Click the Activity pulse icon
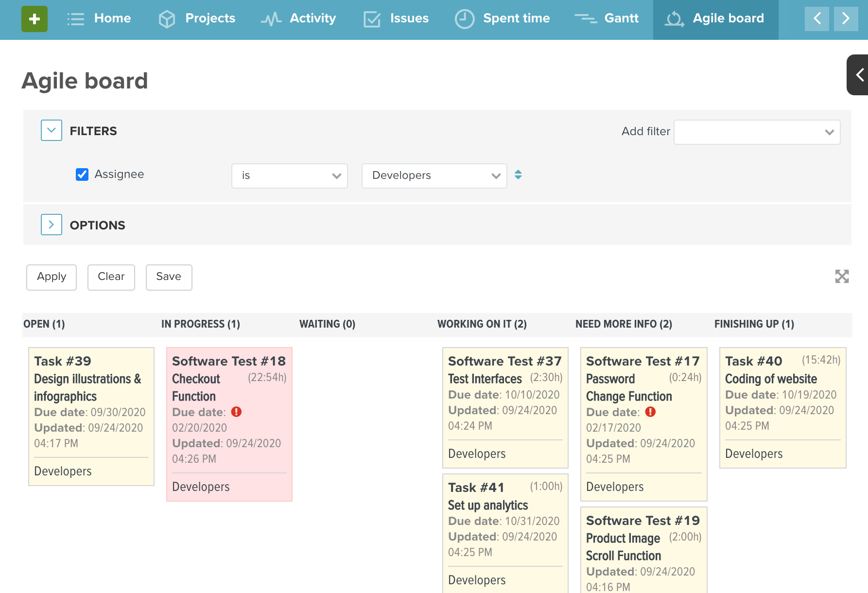The image size is (868, 593). coord(271,19)
